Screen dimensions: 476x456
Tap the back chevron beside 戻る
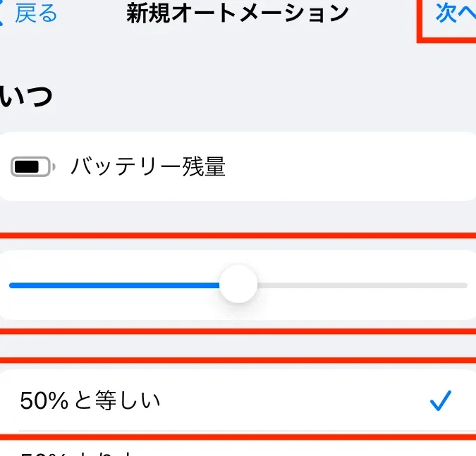(1, 13)
